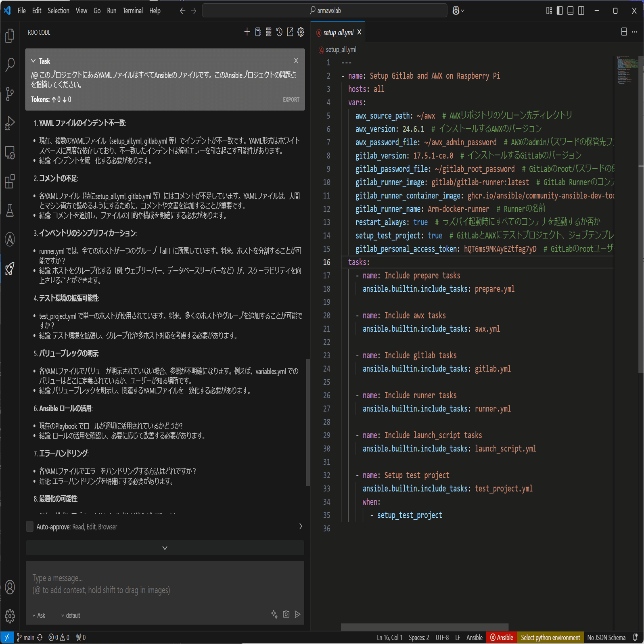
Task: Open editor more actions menu
Action: 635,32
